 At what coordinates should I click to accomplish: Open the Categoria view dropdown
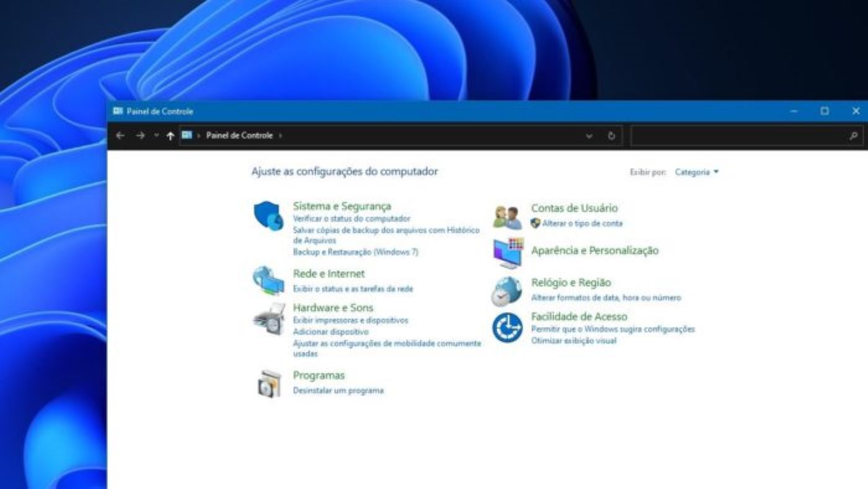click(x=697, y=172)
